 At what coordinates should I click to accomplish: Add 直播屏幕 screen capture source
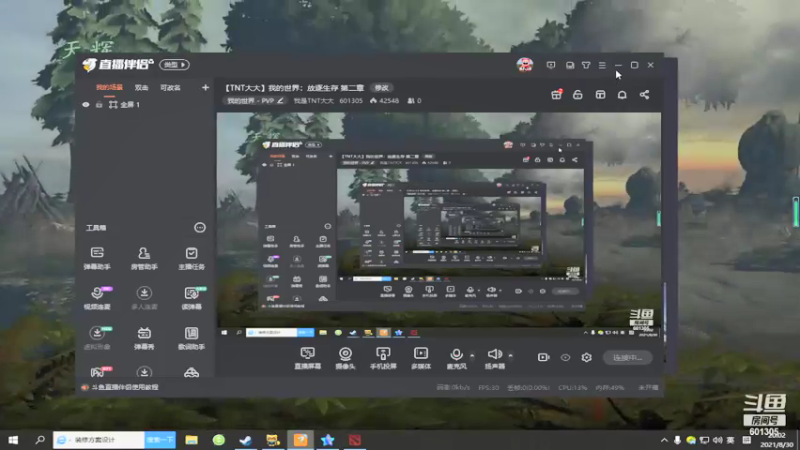(308, 358)
